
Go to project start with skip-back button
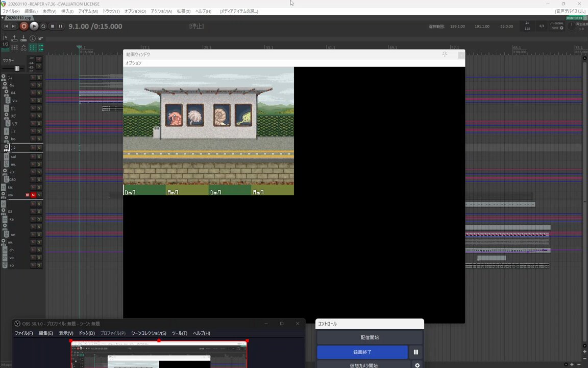(6, 26)
